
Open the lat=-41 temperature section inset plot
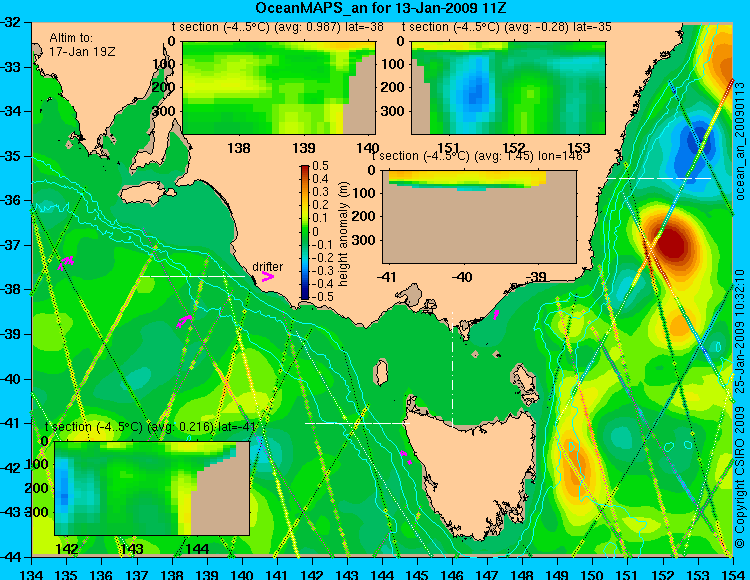(x=152, y=488)
